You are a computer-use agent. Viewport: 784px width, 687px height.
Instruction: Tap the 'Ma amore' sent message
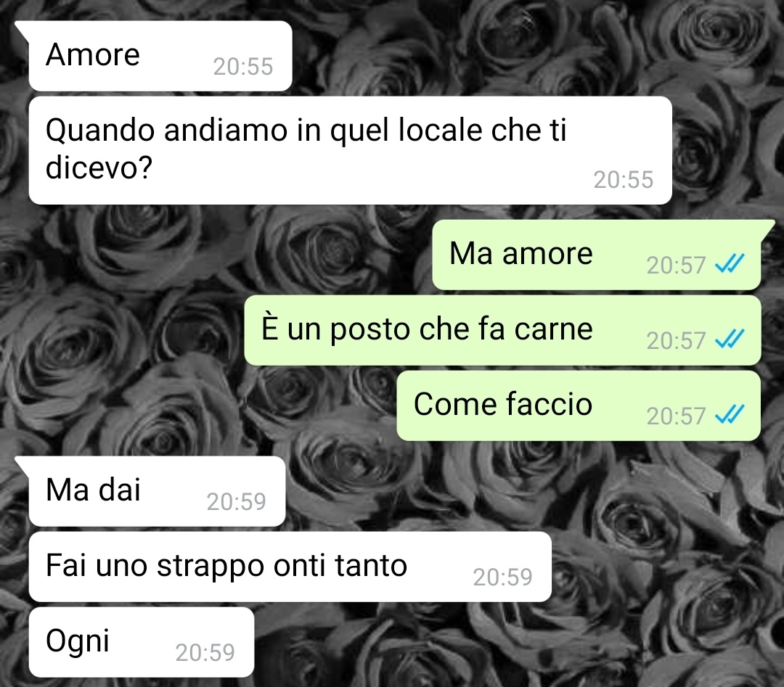(x=597, y=255)
